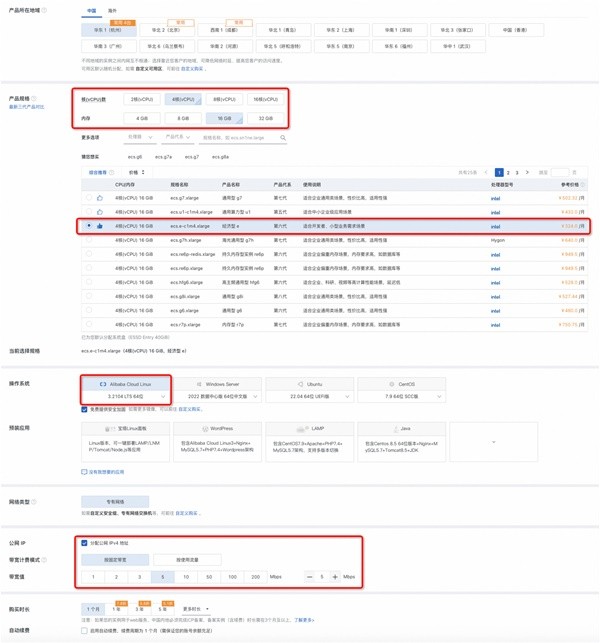Click Windows Server operating system icon card
This screenshot has width=600, height=643.
point(221,384)
